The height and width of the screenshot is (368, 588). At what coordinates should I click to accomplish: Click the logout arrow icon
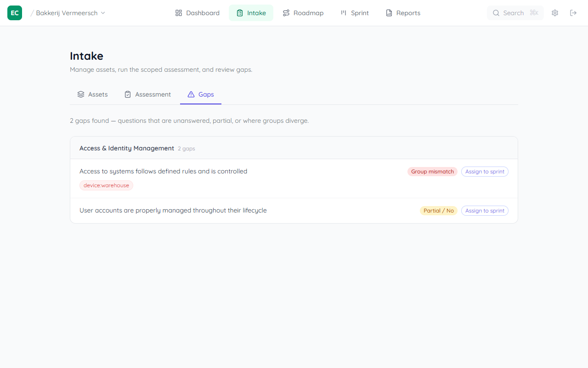(573, 13)
